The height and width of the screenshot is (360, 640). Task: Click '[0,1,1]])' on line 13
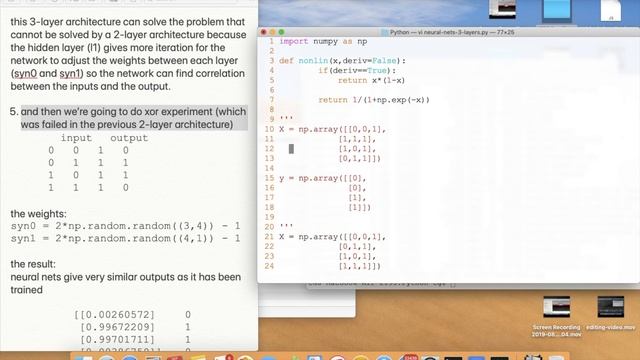click(x=359, y=159)
